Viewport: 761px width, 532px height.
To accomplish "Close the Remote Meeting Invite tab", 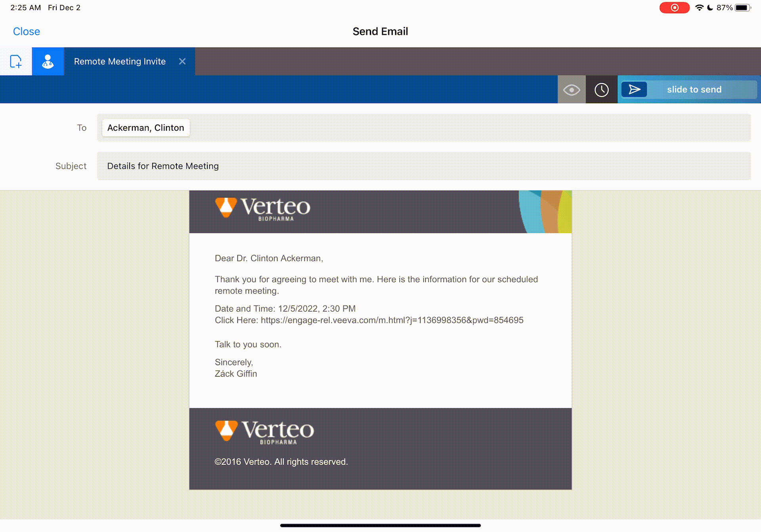I will point(182,61).
